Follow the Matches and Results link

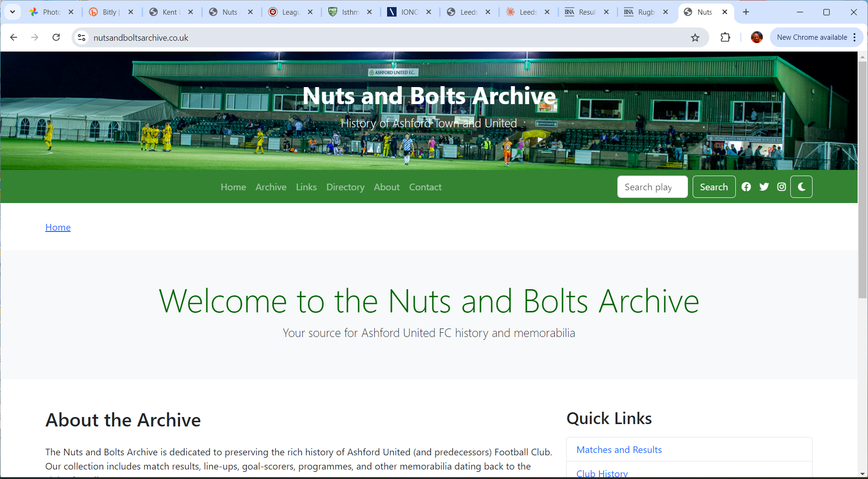tap(619, 450)
